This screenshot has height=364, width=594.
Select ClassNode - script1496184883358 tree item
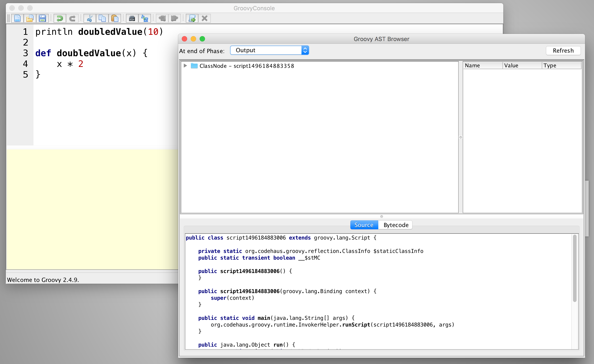click(x=246, y=66)
